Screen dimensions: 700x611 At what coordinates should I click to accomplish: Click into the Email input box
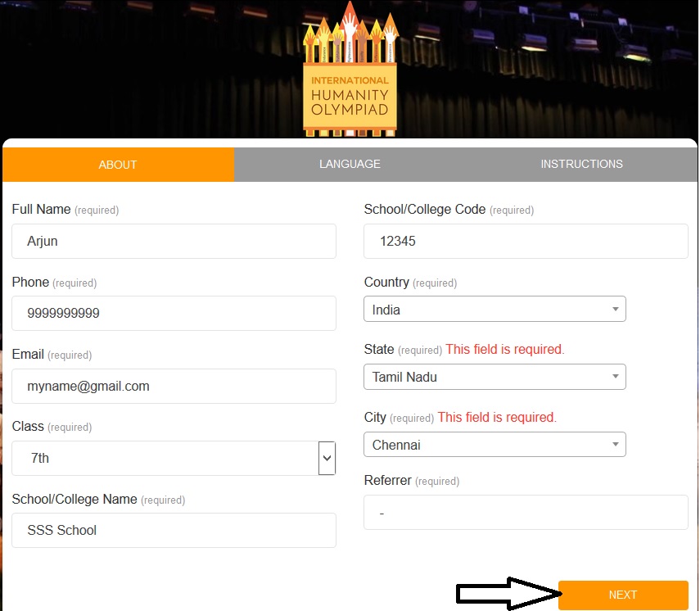pyautogui.click(x=174, y=386)
